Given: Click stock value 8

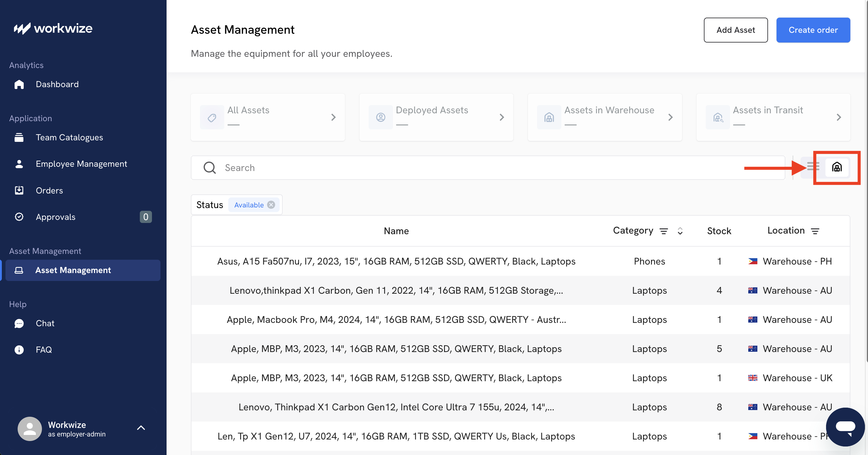Looking at the screenshot, I should 719,407.
